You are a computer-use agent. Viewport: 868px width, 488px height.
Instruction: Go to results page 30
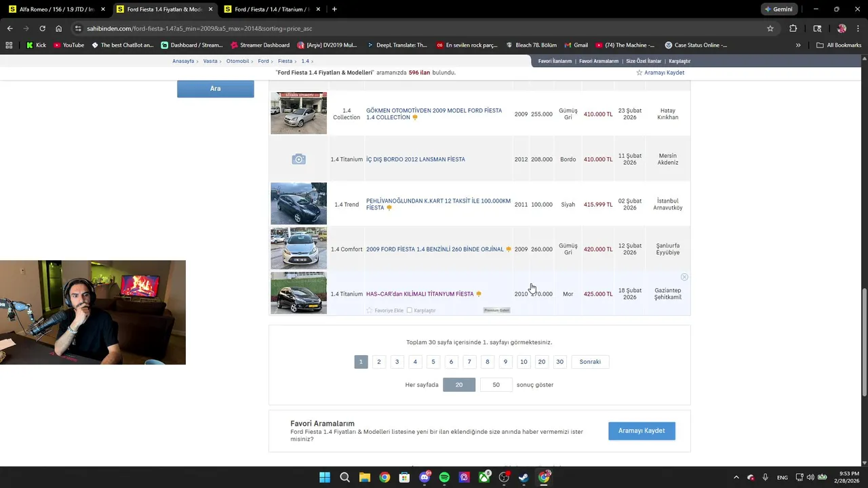click(559, 362)
